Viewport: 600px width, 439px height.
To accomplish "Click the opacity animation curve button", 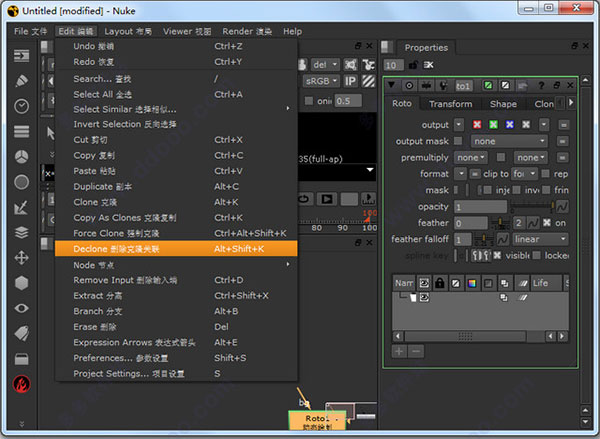I will pyautogui.click(x=562, y=207).
